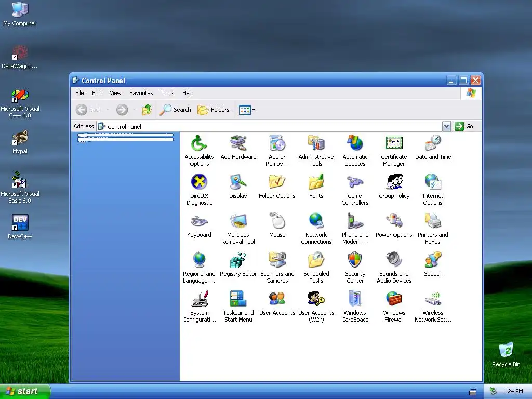This screenshot has width=532, height=399.
Task: Click the Up folder toolbar button
Action: click(147, 110)
